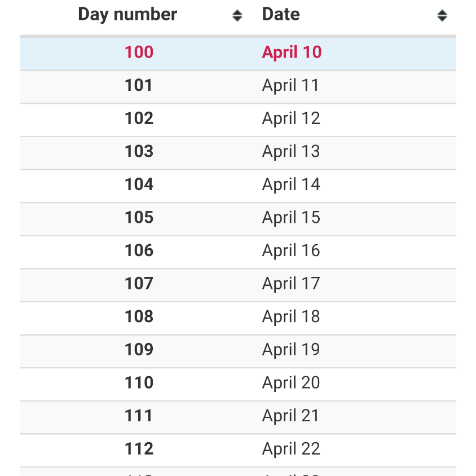476x476 pixels.
Task: Click day number 112
Action: pos(139,449)
